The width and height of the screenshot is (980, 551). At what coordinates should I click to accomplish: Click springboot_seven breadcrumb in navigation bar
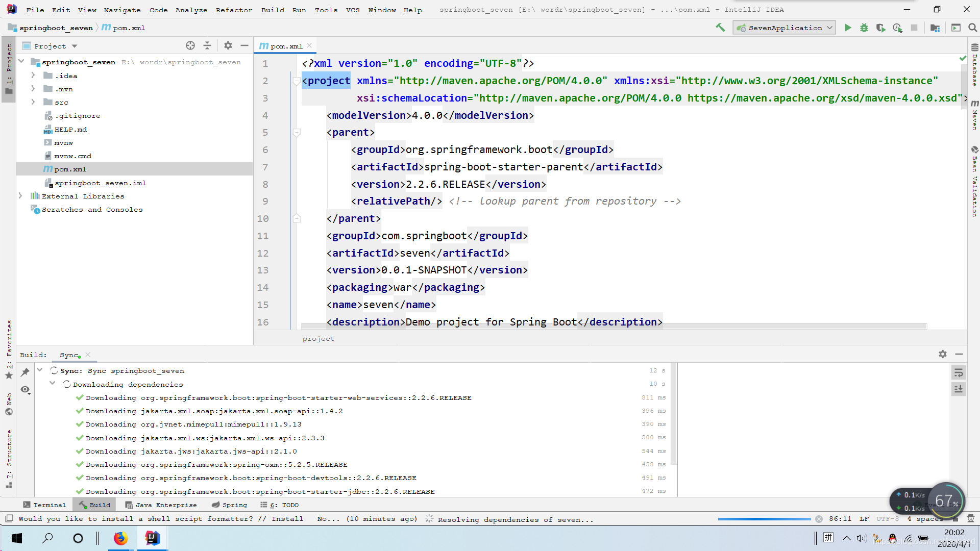(51, 28)
